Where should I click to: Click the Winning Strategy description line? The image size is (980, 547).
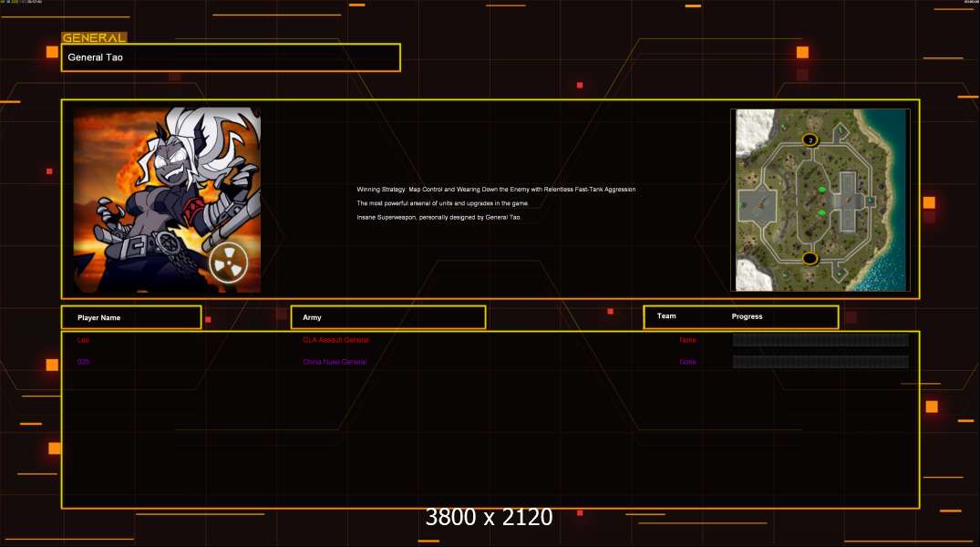point(496,189)
